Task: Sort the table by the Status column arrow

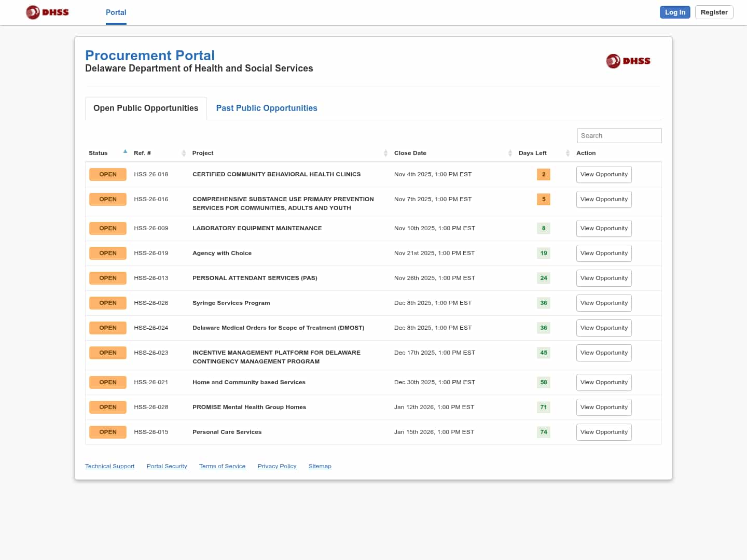Action: pos(125,152)
